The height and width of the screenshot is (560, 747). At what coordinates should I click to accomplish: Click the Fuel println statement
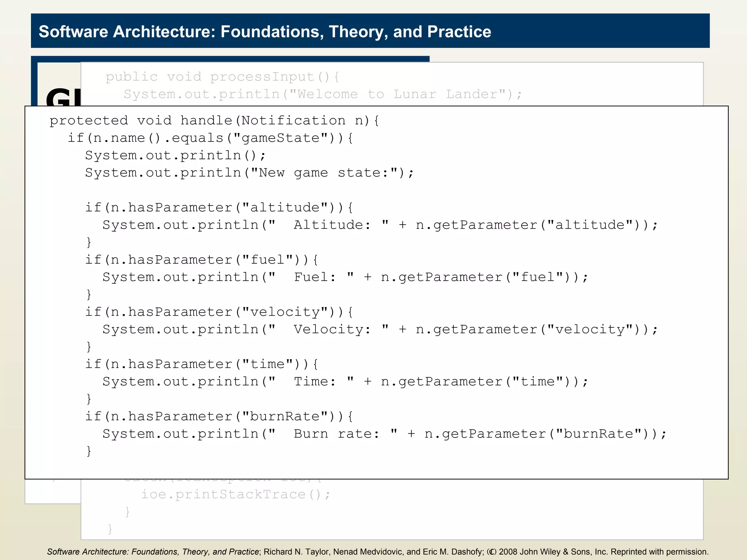(x=345, y=277)
